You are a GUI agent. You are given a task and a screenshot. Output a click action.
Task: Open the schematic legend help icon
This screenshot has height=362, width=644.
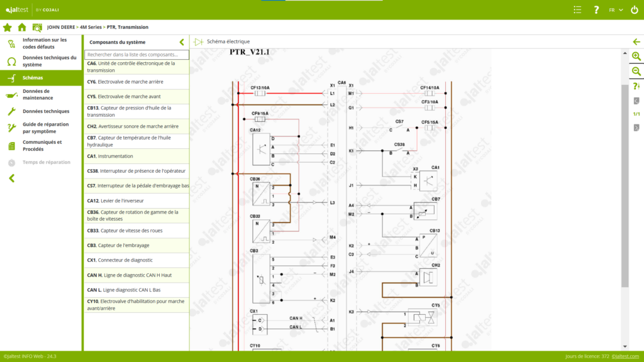(x=636, y=86)
